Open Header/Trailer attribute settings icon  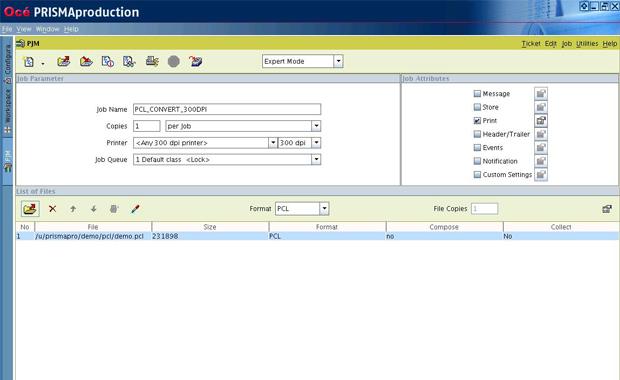point(541,134)
